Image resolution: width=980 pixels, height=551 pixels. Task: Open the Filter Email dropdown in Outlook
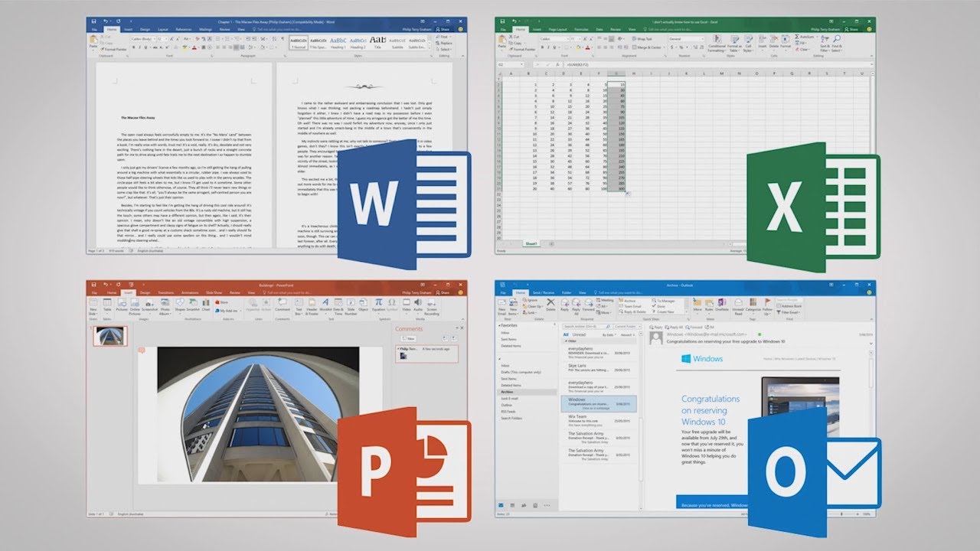(x=788, y=312)
